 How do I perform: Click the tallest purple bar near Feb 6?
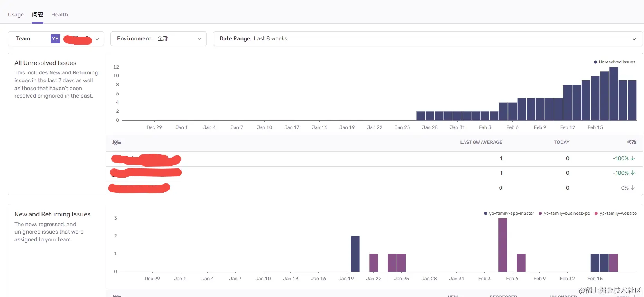(x=503, y=245)
